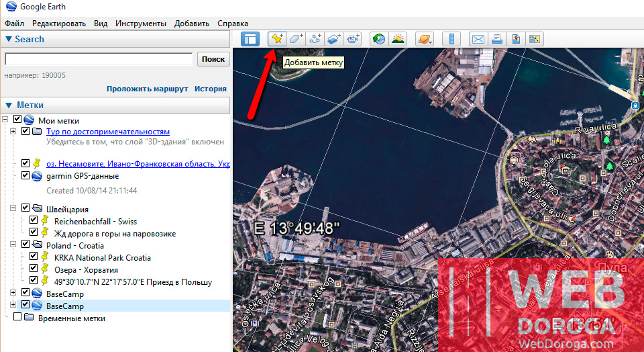Viewport: 644px width, 352px height.
Task: Check the Временные метки checkbox
Action: point(17,317)
